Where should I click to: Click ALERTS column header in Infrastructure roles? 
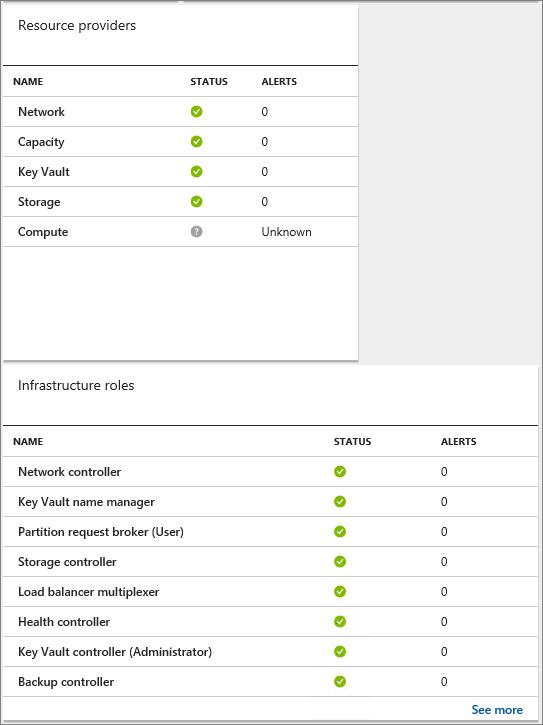459,442
